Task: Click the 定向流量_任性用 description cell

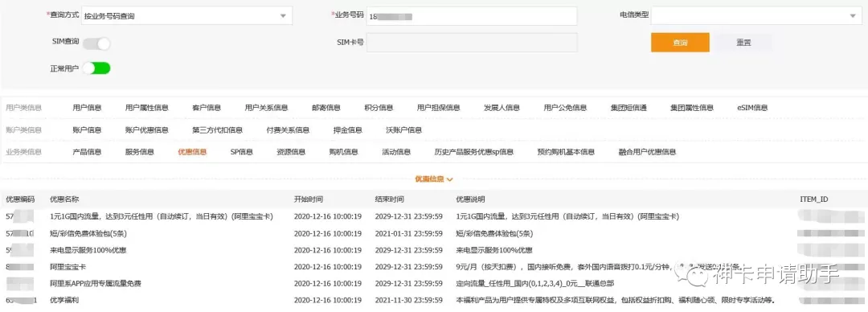Action: click(534, 283)
